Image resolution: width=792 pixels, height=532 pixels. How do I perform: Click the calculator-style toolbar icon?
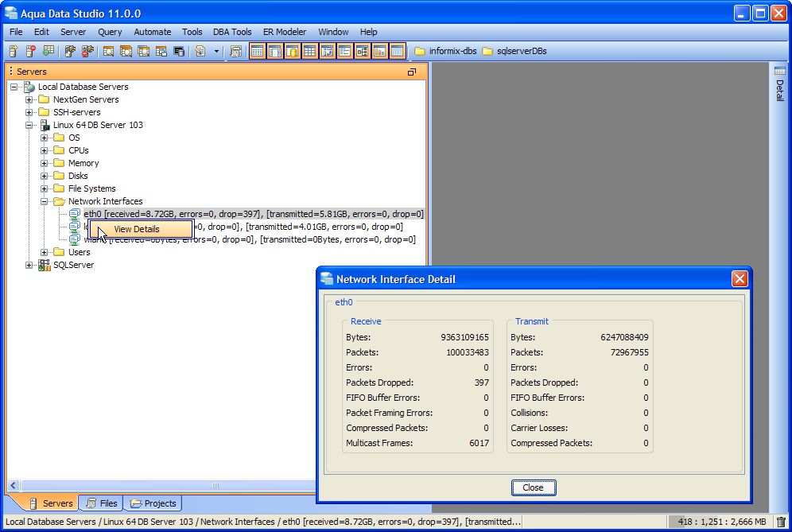(x=235, y=51)
